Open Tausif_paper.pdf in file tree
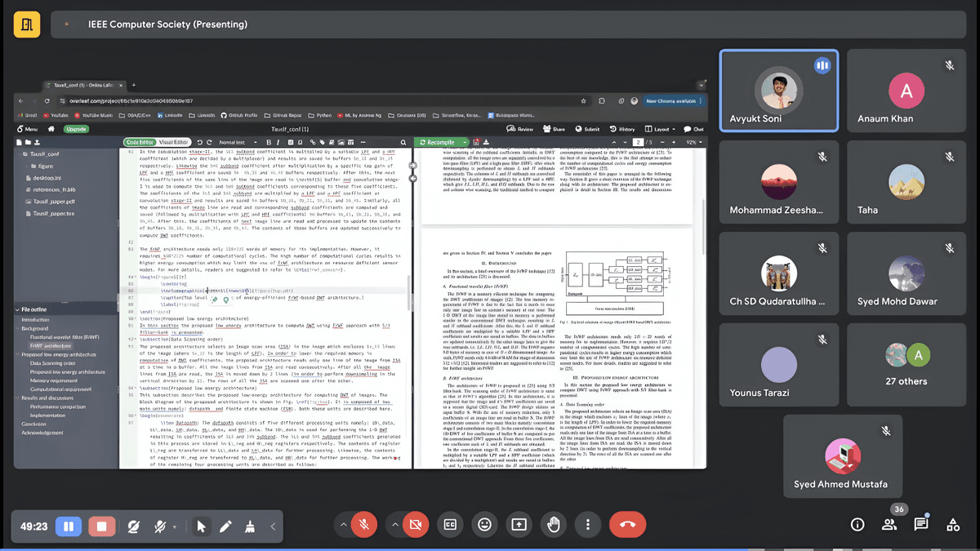Viewport: 980px width, 551px height. (50, 201)
